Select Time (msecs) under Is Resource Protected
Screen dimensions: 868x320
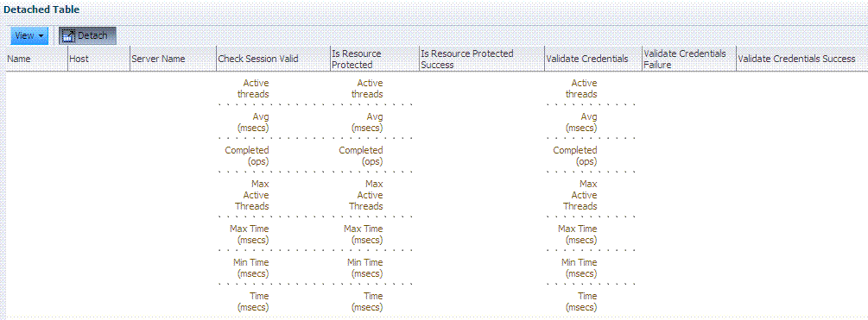368,302
